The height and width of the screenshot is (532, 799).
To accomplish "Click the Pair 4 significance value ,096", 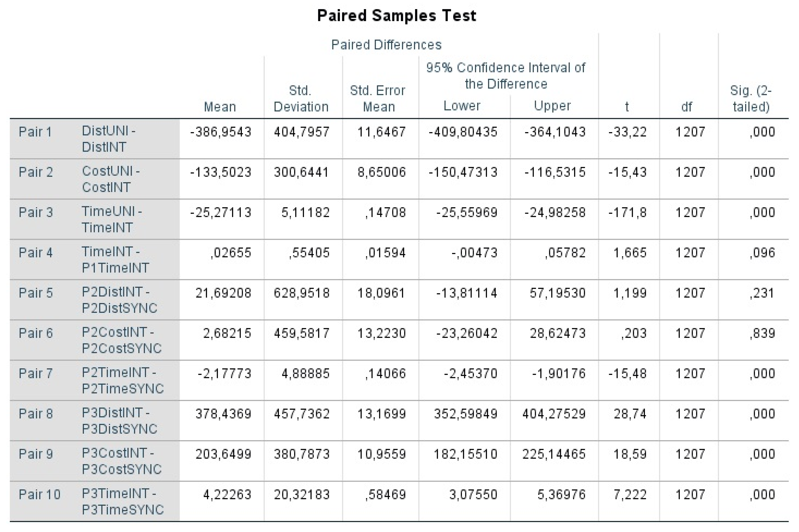I will click(x=762, y=253).
